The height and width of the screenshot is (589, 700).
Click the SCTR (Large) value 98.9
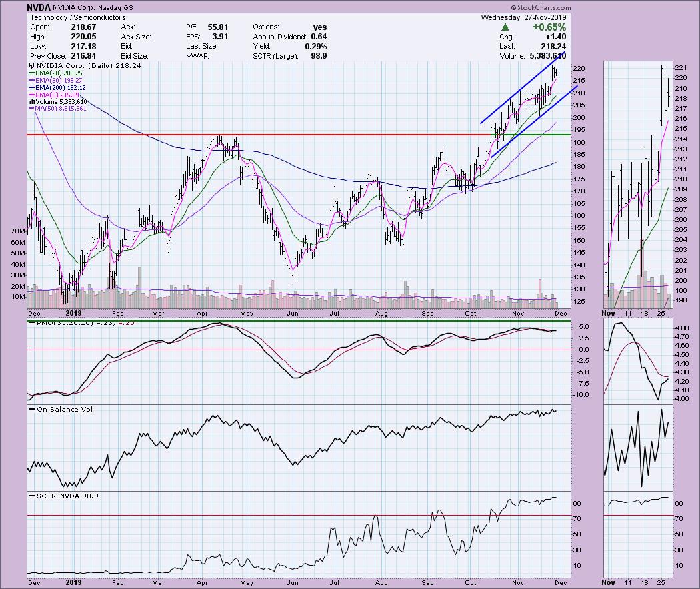pos(319,56)
